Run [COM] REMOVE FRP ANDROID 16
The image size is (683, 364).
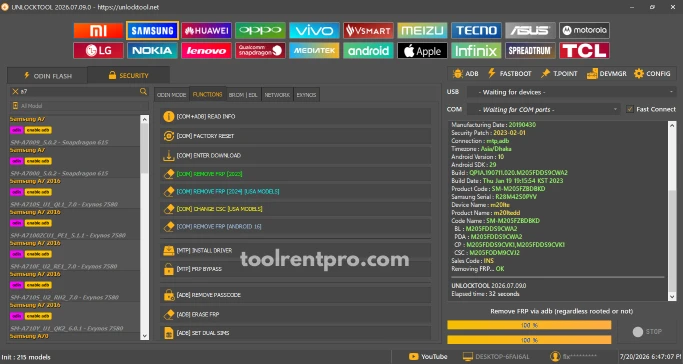point(295,226)
